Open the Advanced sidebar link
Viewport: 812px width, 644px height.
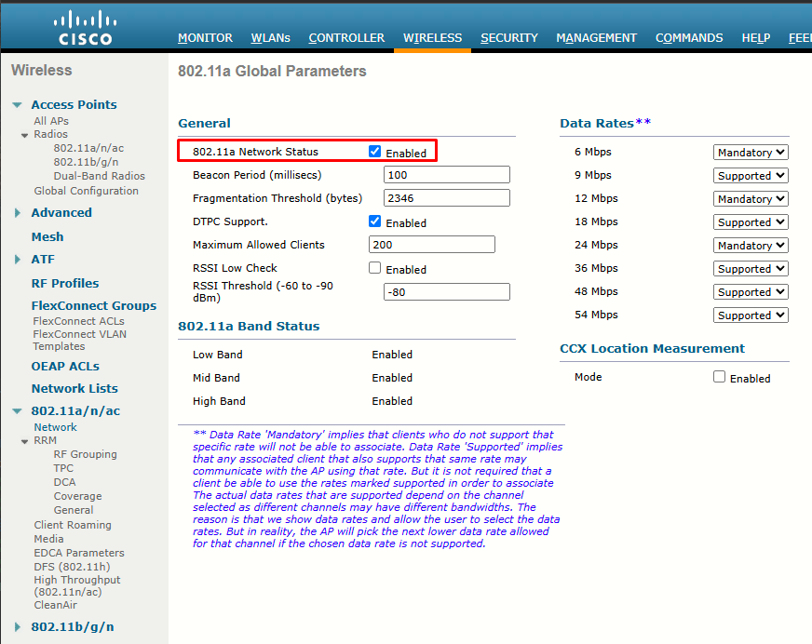tap(61, 213)
